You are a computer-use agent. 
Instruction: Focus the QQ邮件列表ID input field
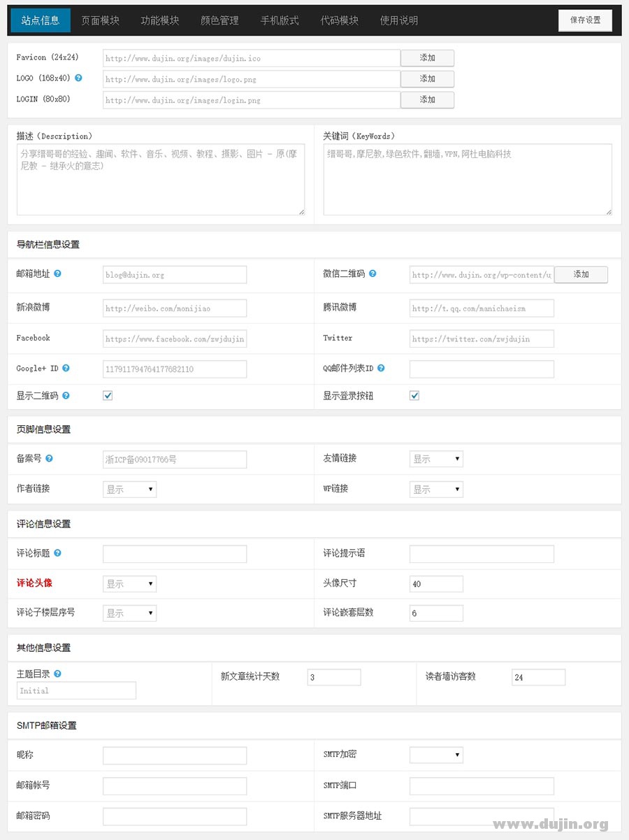tap(482, 369)
